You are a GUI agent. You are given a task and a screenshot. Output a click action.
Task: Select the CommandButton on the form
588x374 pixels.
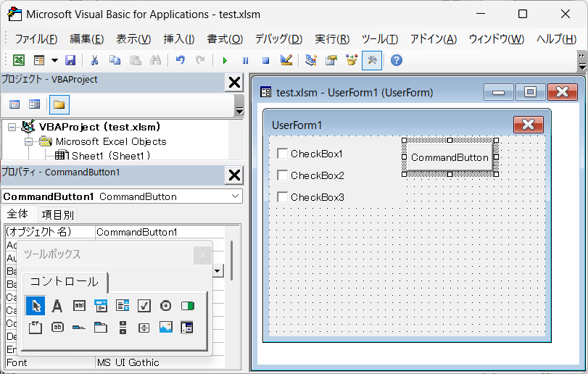point(450,157)
